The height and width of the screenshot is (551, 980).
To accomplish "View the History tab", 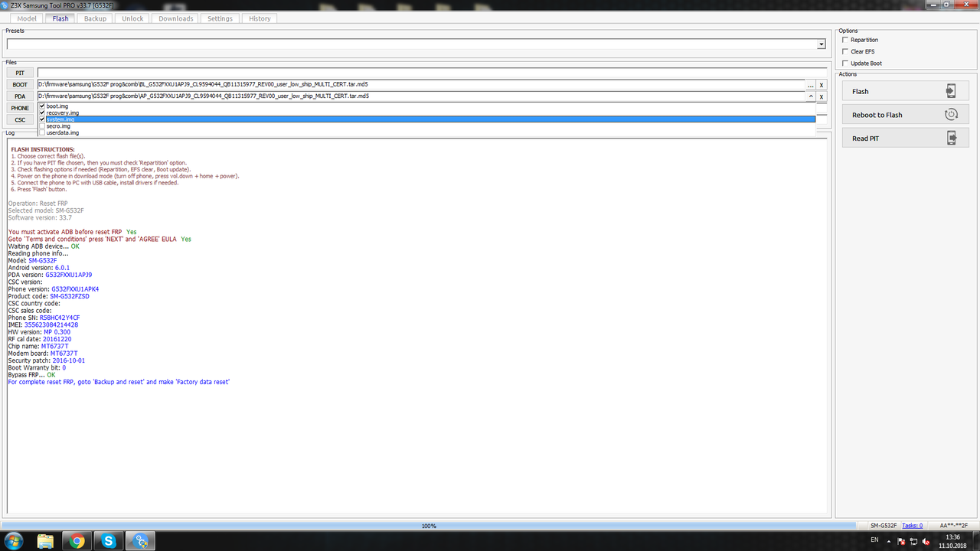I will [x=260, y=18].
